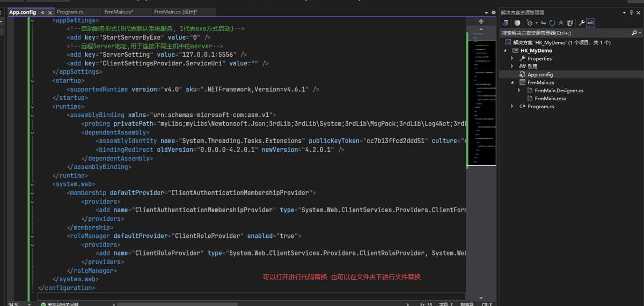
Task: Close the App.config editor tab
Action: click(x=50, y=12)
